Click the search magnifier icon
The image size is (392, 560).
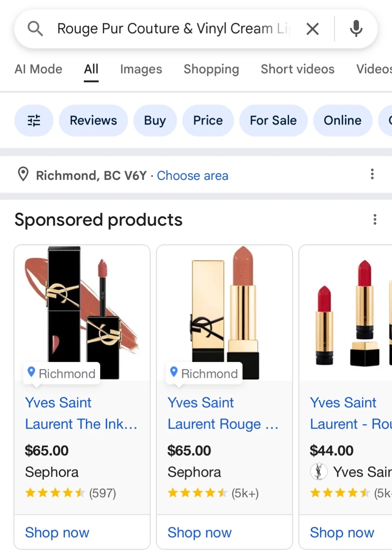pyautogui.click(x=35, y=29)
